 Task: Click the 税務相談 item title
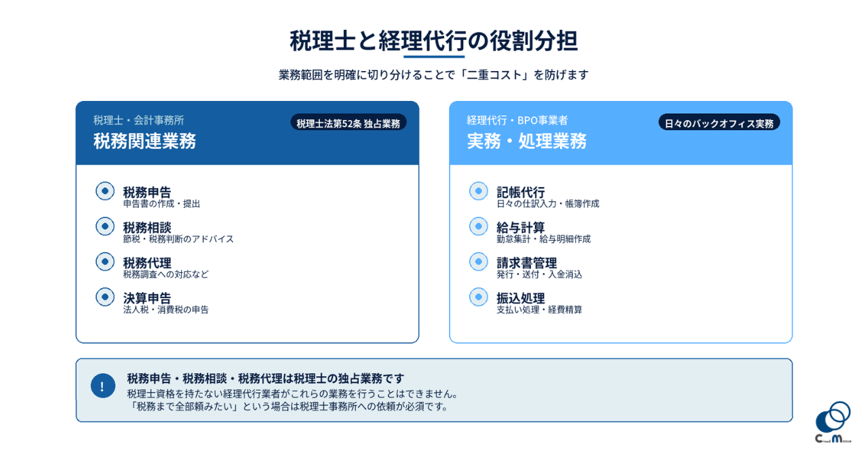(147, 226)
